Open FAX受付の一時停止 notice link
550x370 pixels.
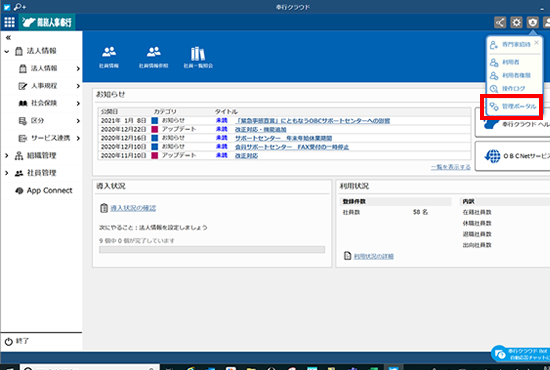coord(292,147)
